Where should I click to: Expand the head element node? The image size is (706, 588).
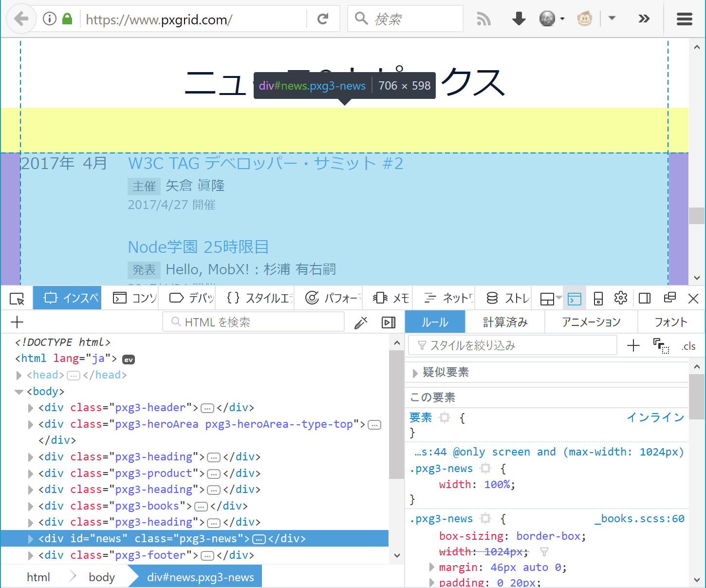[19, 375]
